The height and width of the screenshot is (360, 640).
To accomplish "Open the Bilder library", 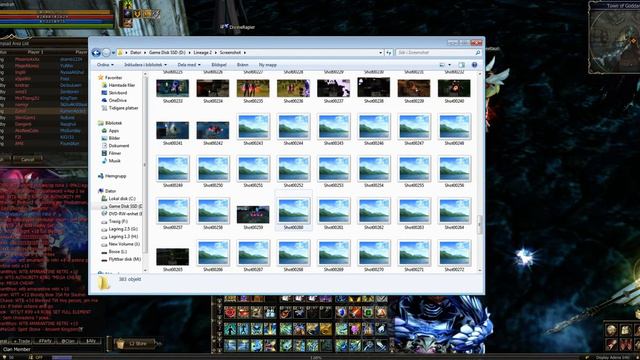I will tap(111, 138).
